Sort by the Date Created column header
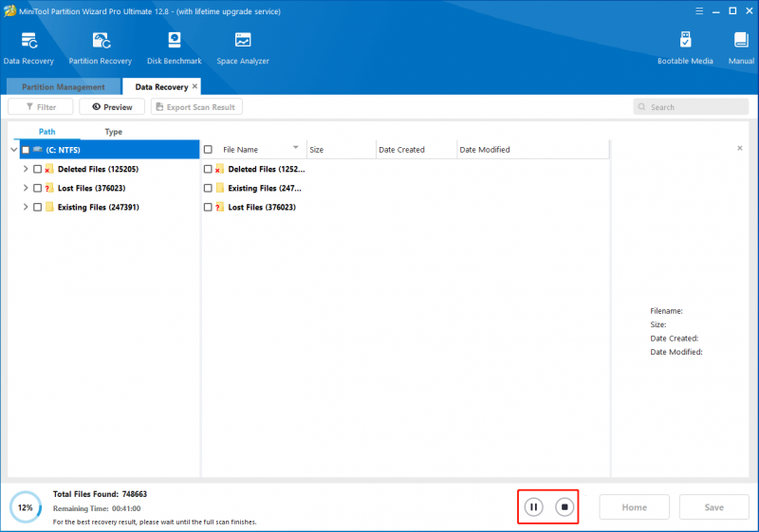Screen dimensions: 759x532 [x=417, y=150]
